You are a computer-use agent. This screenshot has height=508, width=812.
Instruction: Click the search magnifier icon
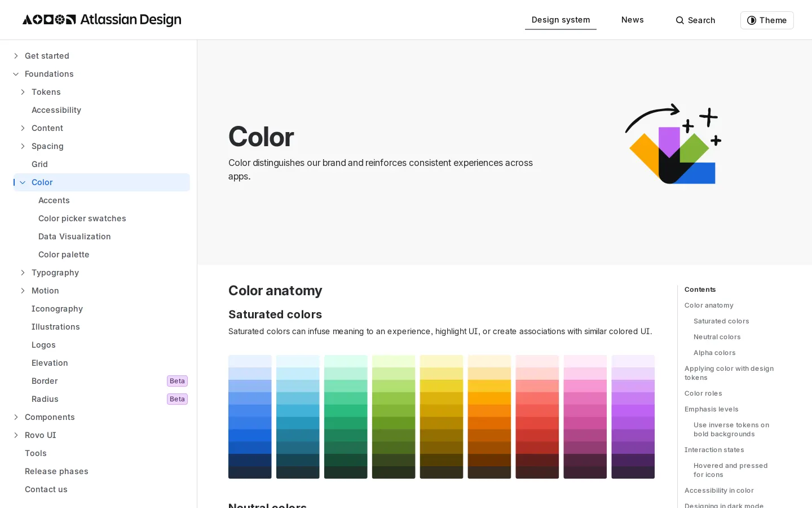coord(680,20)
